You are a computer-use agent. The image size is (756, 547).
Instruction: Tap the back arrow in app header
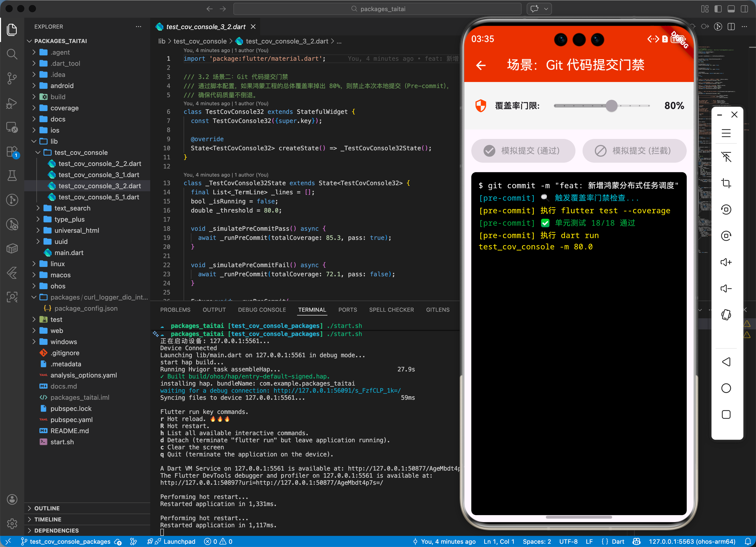pyautogui.click(x=481, y=65)
